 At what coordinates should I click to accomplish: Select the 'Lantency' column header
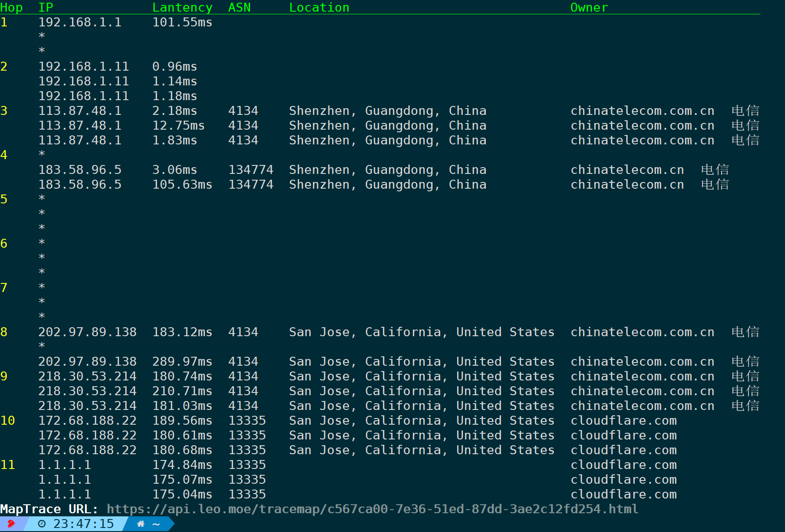tap(182, 8)
